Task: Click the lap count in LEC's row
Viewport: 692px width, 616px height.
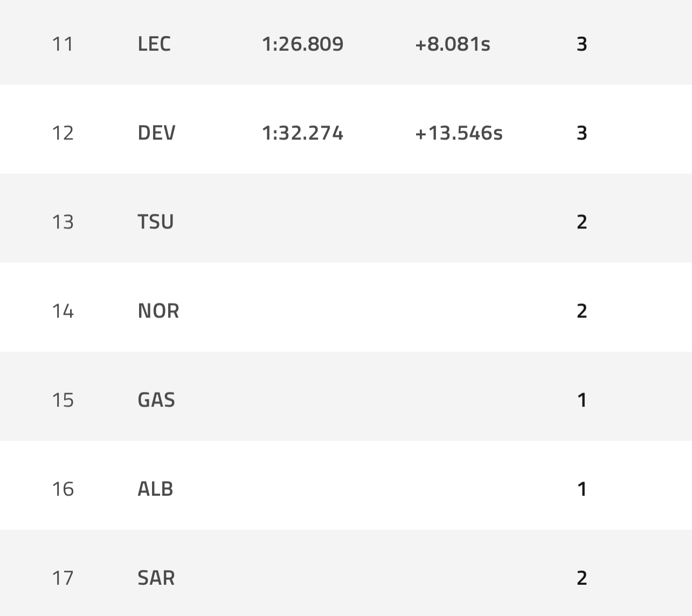Action: coord(582,44)
